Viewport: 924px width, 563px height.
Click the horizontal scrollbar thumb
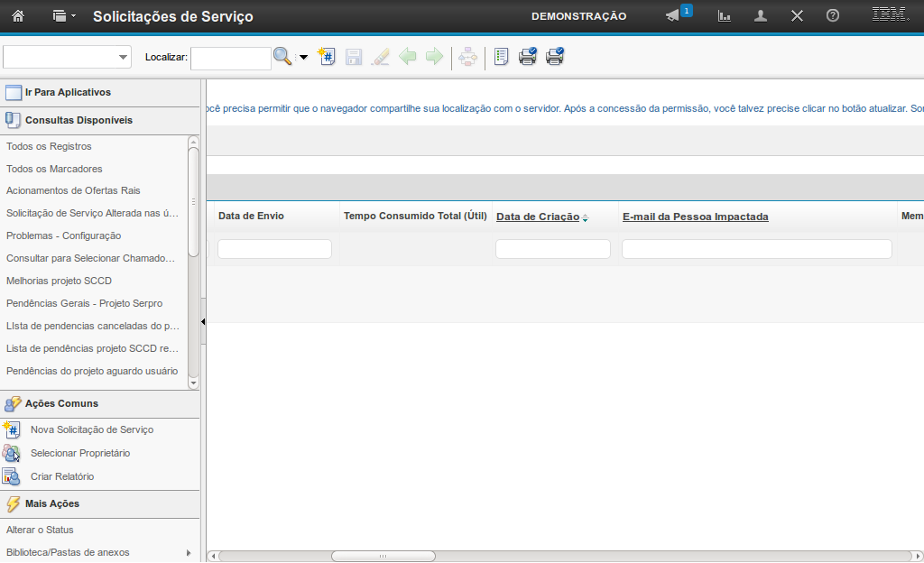click(x=383, y=556)
